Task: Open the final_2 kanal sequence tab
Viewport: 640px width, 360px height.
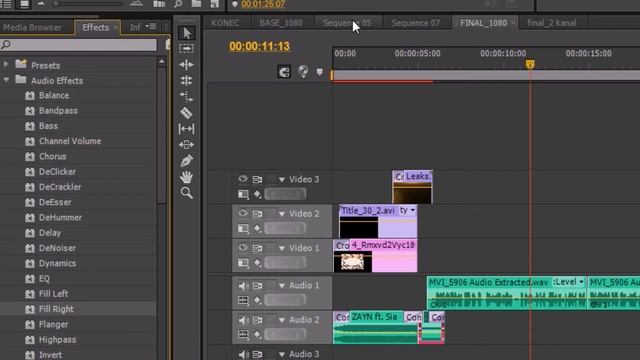Action: [552, 23]
